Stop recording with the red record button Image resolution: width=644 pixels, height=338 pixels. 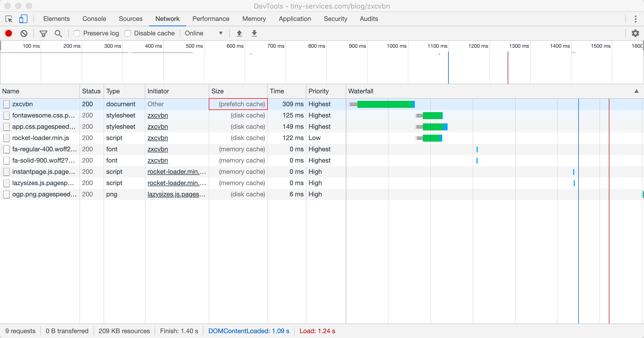pyautogui.click(x=9, y=33)
